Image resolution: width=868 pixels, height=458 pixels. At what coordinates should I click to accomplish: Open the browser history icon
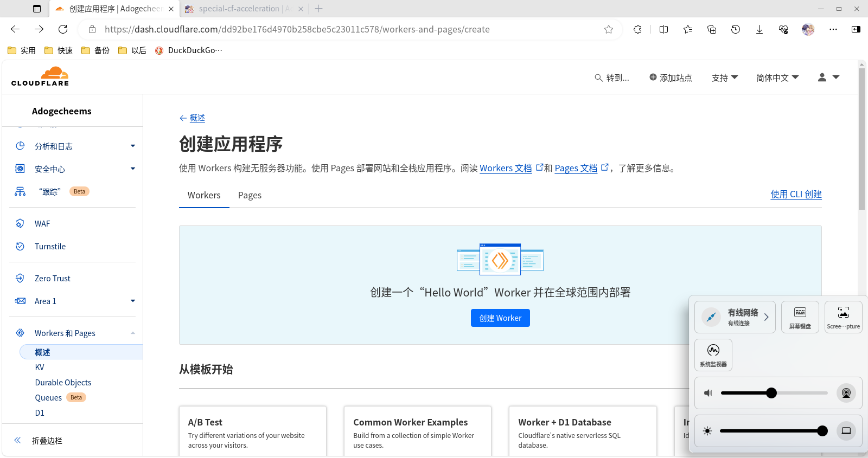tap(736, 29)
